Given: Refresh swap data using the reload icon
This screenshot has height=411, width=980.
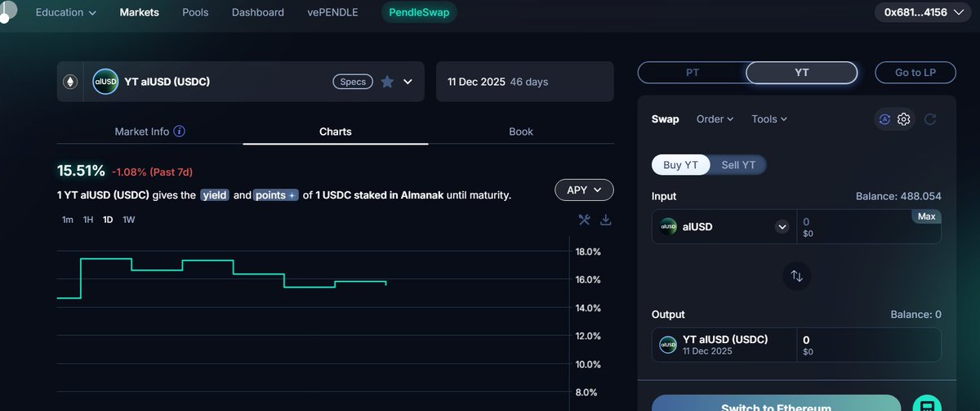Looking at the screenshot, I should [929, 119].
